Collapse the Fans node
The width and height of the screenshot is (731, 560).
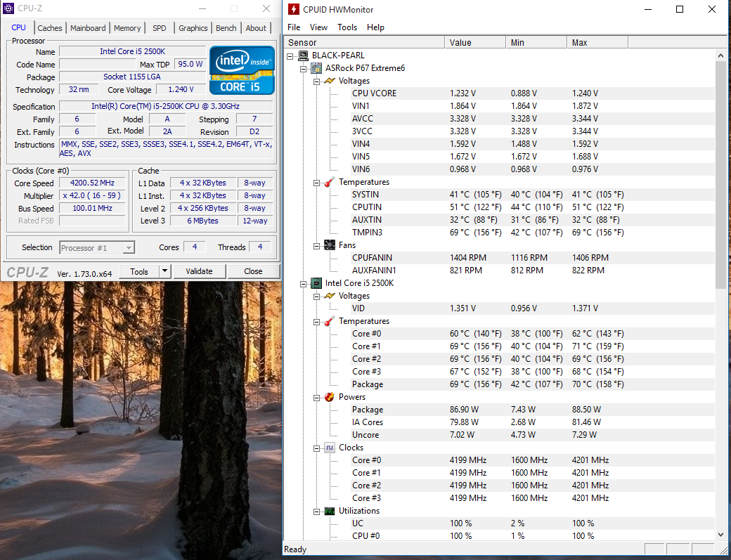coord(316,246)
